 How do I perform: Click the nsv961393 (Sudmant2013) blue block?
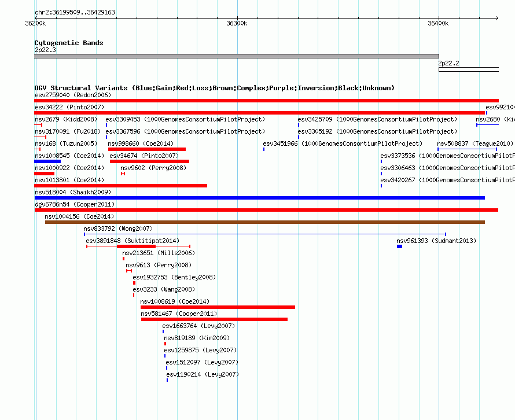[x=399, y=246]
